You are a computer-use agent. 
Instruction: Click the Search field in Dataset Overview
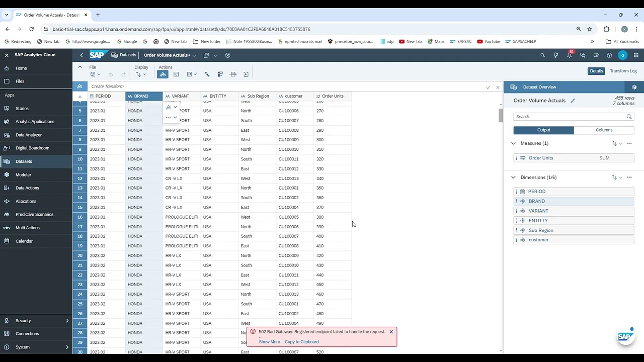coord(573,117)
